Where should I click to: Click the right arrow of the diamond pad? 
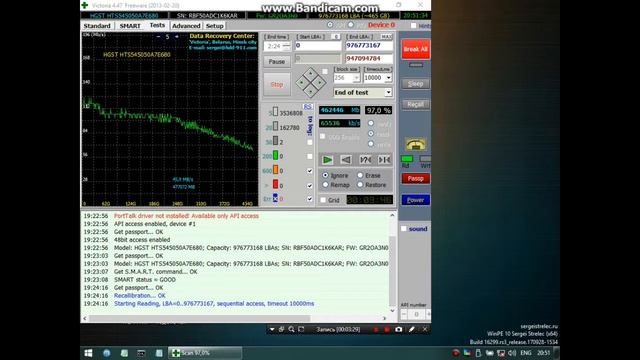[x=320, y=83]
